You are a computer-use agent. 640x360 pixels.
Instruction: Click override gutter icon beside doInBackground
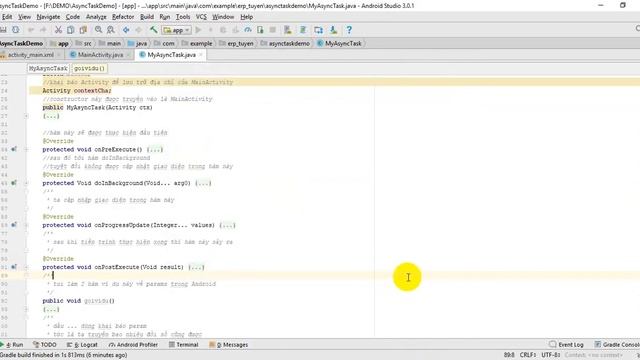click(14, 183)
